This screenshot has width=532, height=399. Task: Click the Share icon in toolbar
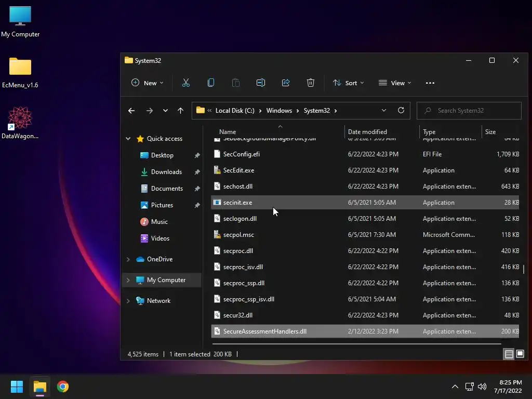(286, 83)
